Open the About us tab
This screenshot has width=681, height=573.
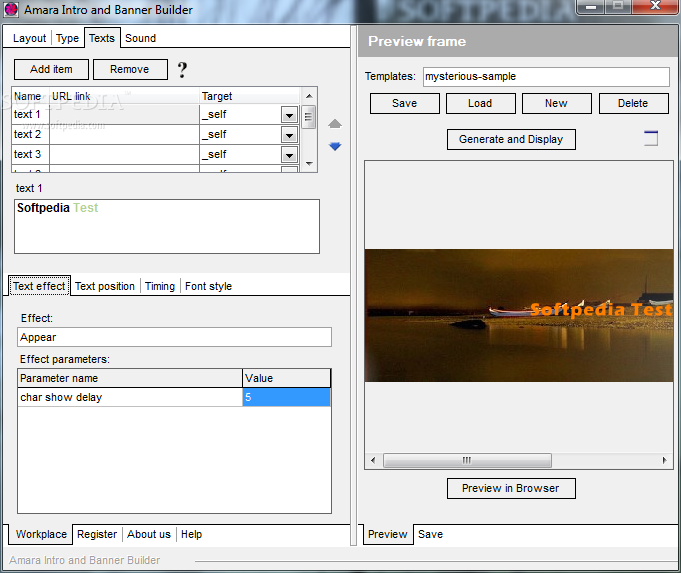click(149, 534)
